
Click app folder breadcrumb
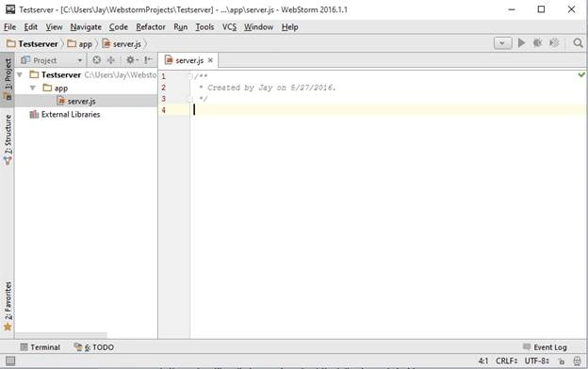79,44
